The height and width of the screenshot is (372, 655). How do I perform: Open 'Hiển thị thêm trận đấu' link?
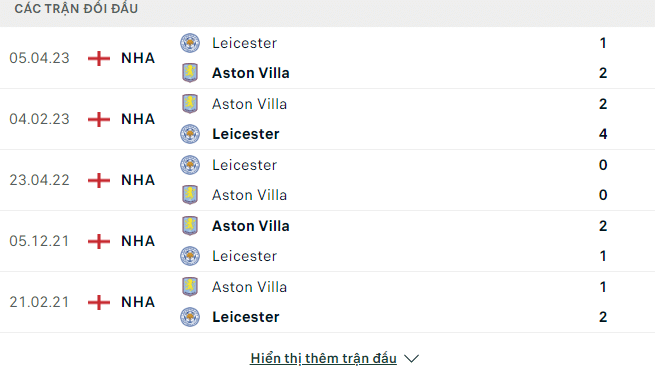(323, 359)
